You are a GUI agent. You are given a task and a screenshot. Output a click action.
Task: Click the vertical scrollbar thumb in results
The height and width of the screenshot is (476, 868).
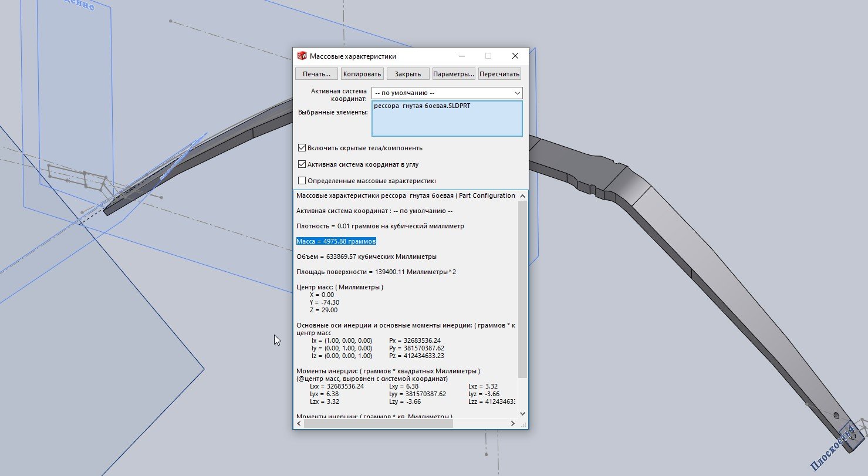coord(522,288)
